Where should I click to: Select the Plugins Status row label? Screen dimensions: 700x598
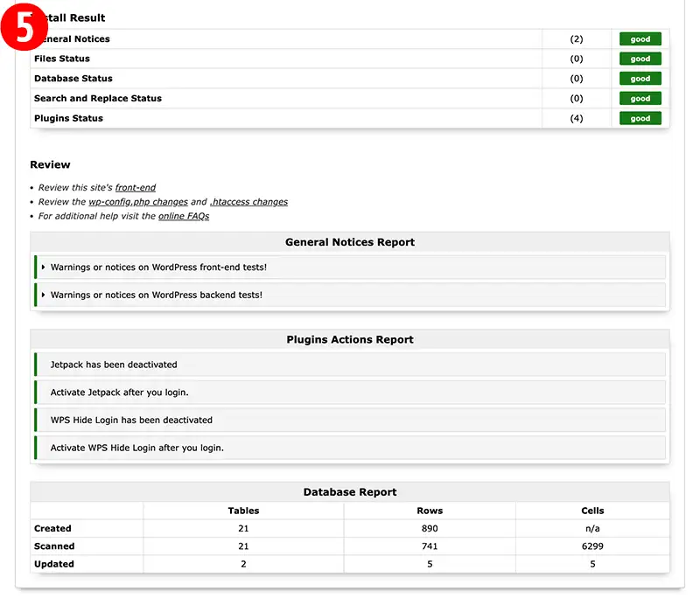[68, 118]
